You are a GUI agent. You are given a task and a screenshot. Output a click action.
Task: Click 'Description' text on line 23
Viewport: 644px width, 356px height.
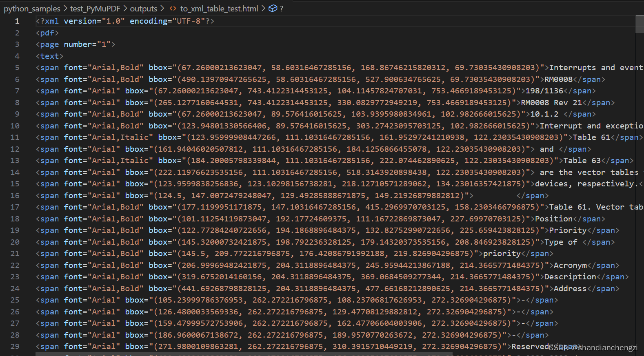point(571,277)
